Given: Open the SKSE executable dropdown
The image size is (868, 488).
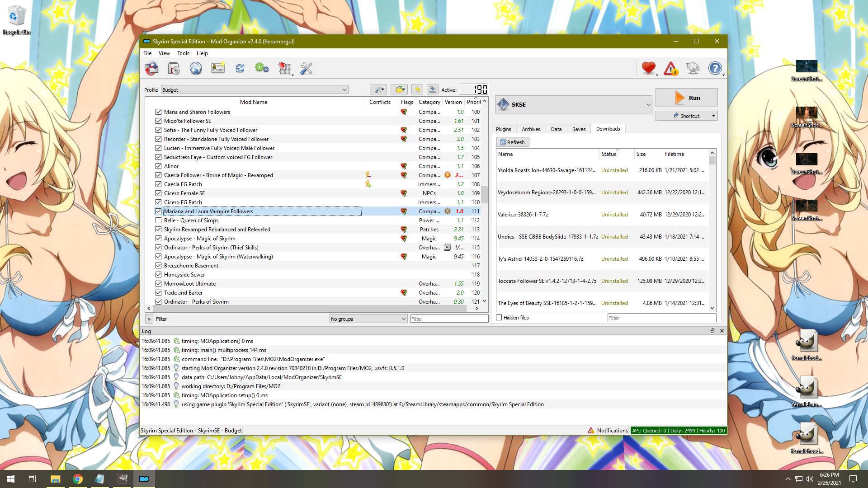Looking at the screenshot, I should (x=574, y=104).
